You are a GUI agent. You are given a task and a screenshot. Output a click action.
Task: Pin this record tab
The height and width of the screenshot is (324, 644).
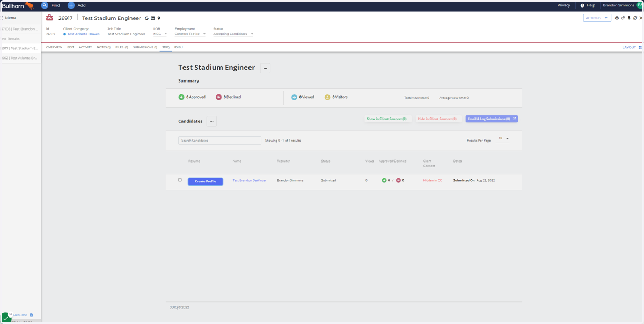point(629,18)
